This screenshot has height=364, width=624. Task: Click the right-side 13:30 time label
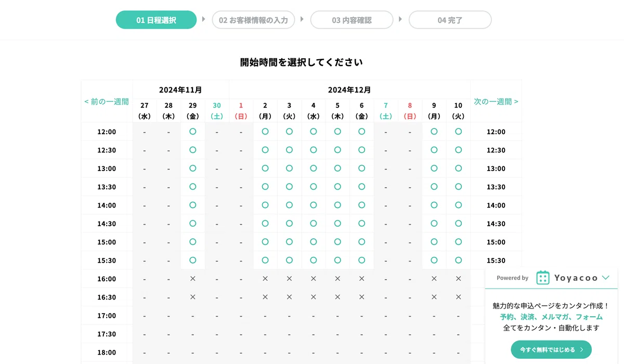pyautogui.click(x=496, y=187)
